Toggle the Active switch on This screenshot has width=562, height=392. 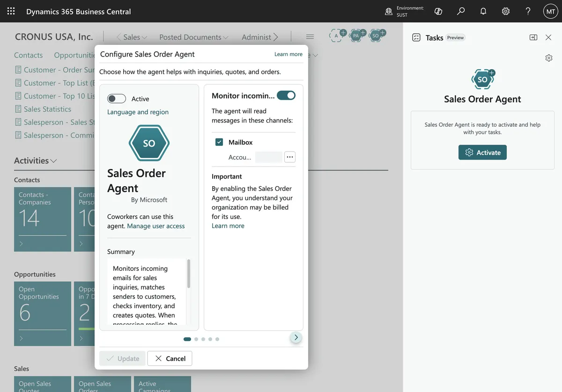117,99
